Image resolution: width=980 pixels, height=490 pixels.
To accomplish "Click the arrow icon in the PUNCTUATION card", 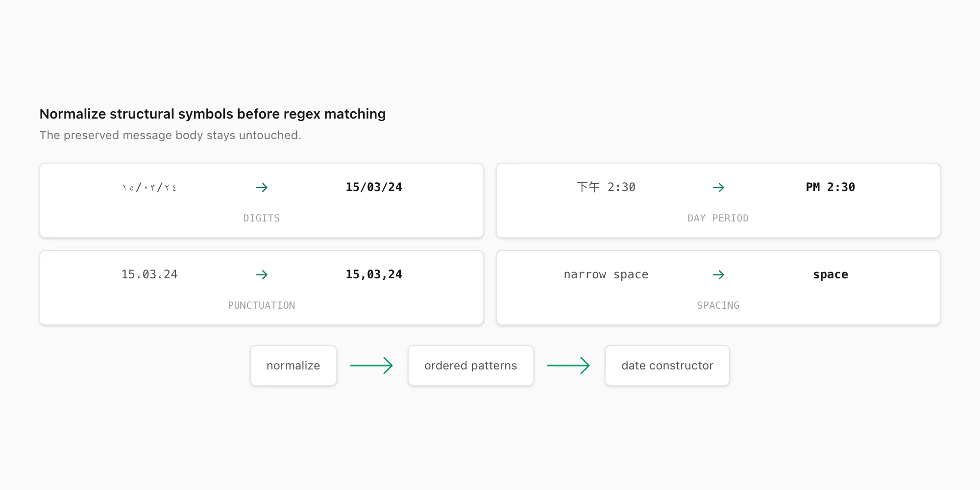I will [262, 274].
